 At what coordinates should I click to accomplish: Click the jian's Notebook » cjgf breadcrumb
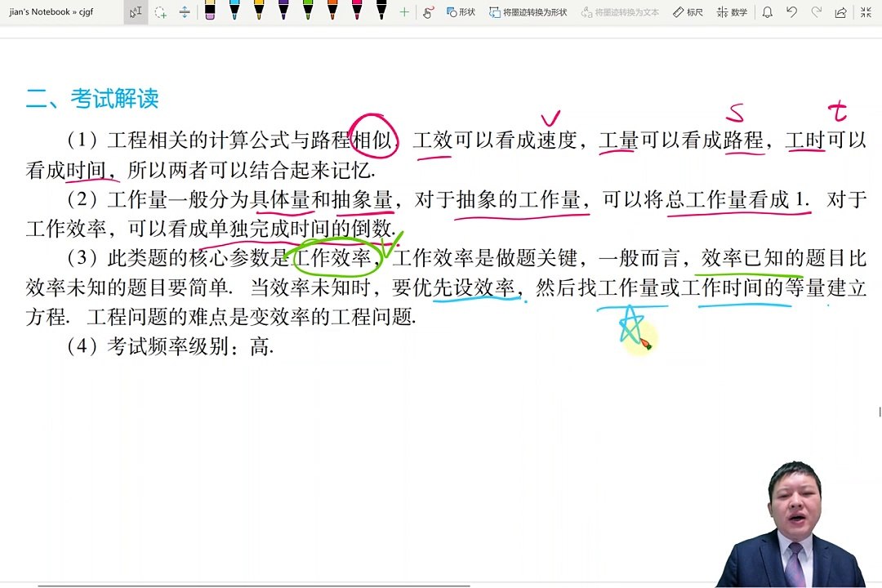tap(51, 11)
